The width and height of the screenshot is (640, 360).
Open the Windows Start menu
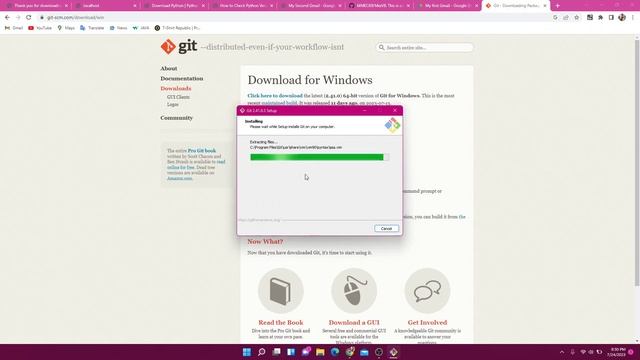[x=247, y=352]
